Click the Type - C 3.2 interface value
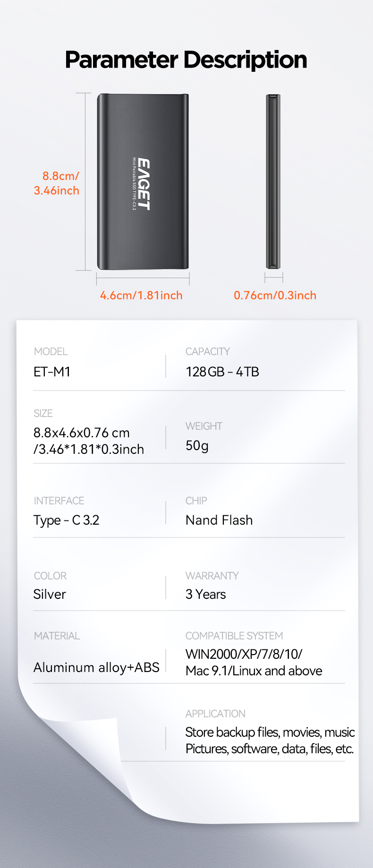373x868 pixels. 67,520
